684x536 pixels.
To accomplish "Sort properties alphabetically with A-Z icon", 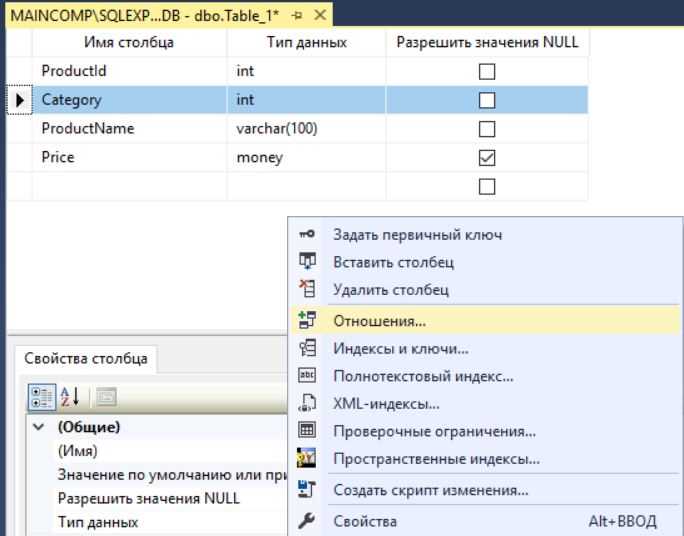I will click(x=70, y=397).
